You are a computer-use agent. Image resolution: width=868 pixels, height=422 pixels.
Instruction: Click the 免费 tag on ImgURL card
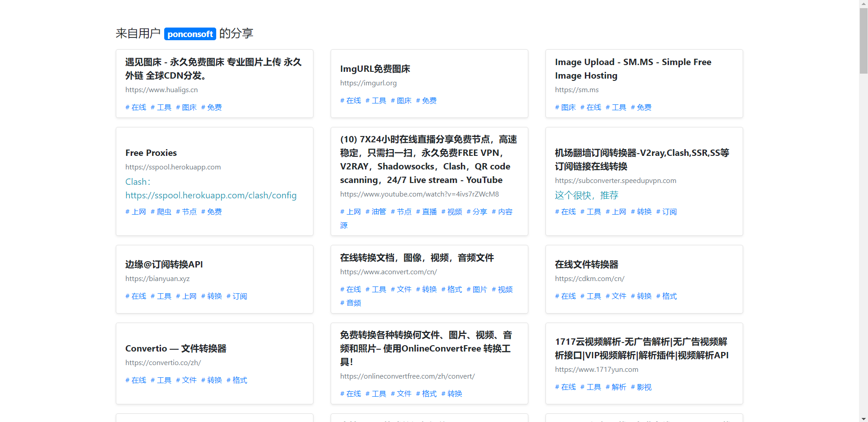point(427,100)
